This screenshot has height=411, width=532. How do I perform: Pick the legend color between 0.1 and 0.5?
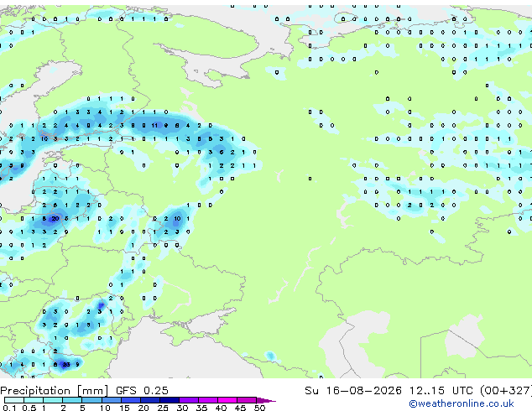coord(14,400)
